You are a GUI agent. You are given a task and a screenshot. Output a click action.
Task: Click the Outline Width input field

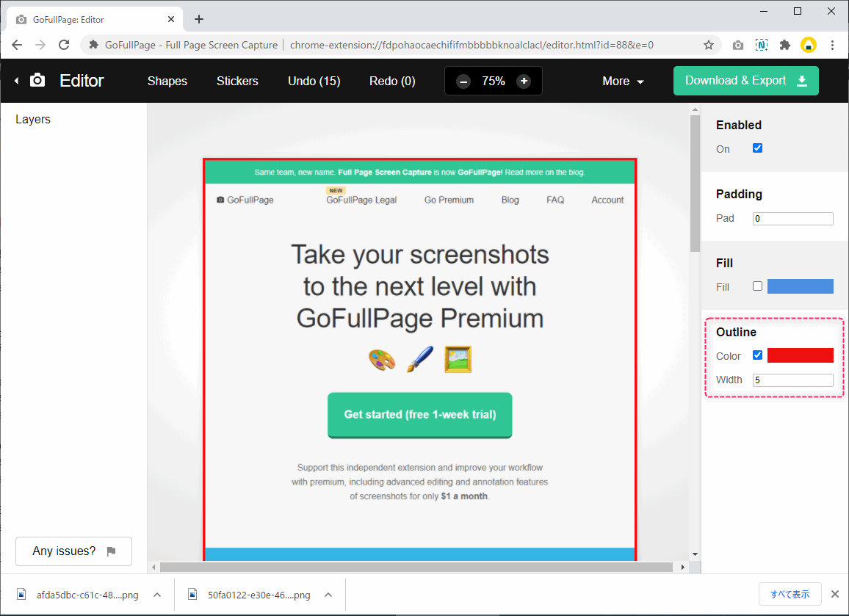click(x=792, y=380)
